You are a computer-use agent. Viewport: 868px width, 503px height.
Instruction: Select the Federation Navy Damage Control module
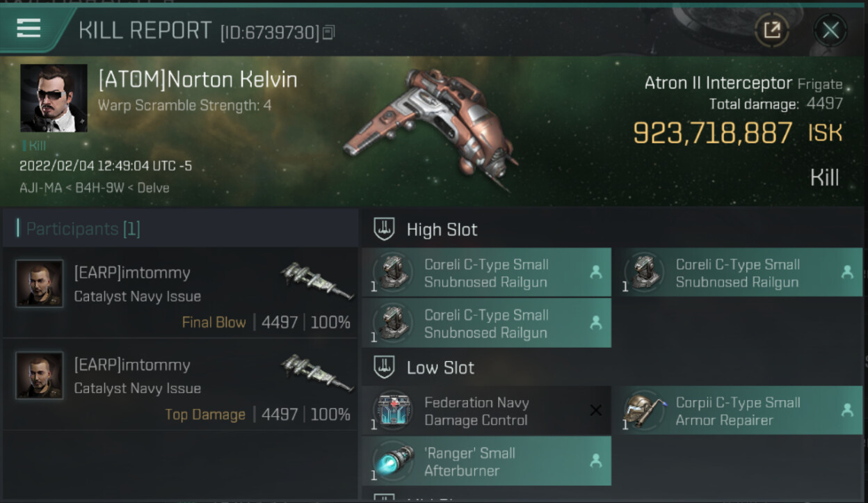[x=487, y=411]
